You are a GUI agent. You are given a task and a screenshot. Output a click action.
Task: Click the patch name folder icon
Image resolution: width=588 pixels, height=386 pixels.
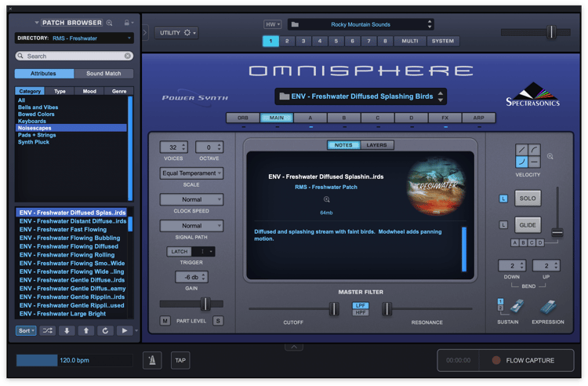point(285,96)
